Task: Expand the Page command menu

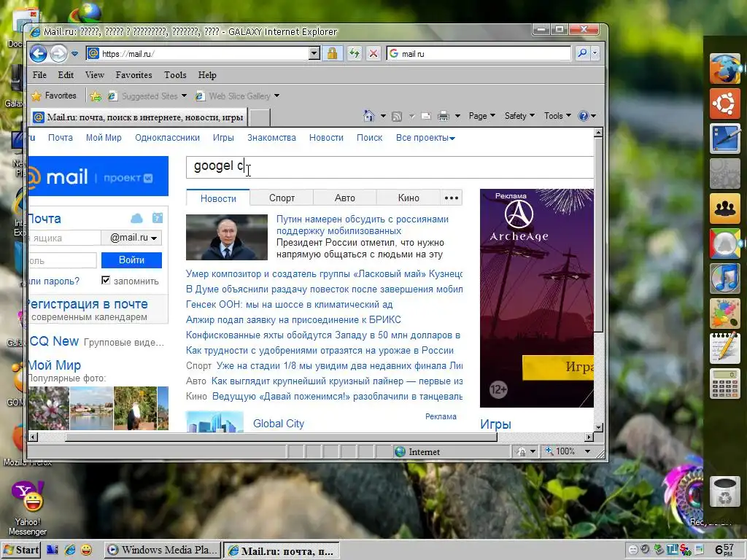Action: [x=481, y=116]
